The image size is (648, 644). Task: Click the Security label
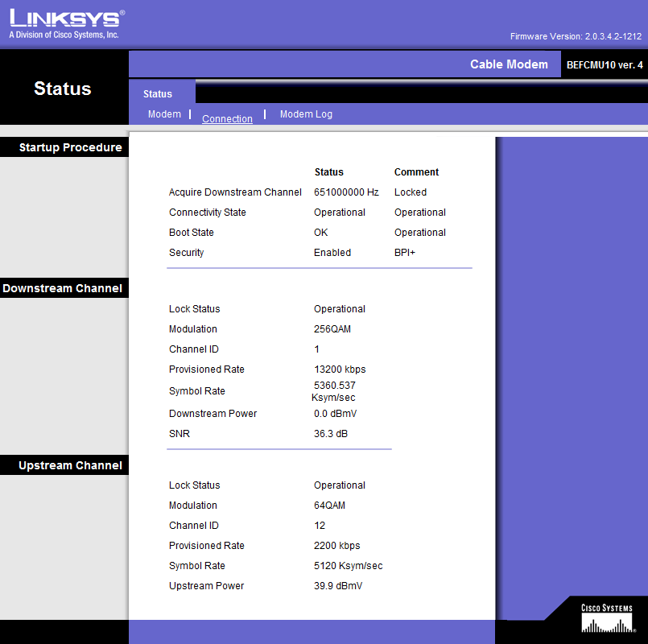click(x=187, y=253)
